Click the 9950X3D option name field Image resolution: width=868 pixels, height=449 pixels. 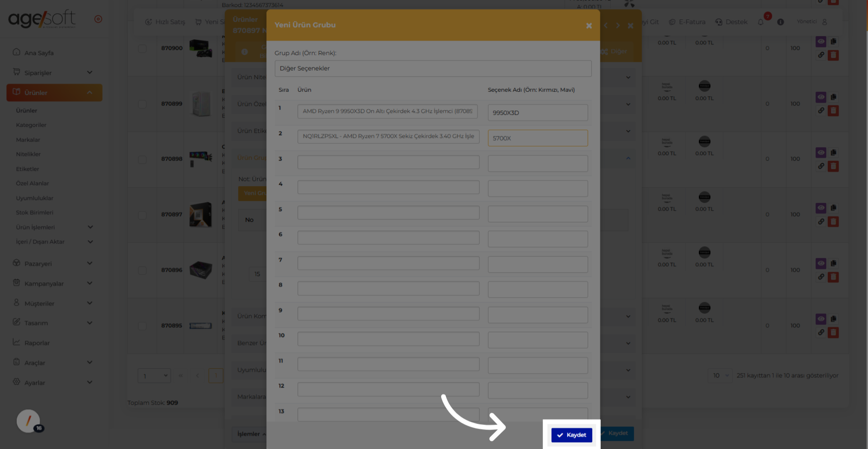coord(538,112)
